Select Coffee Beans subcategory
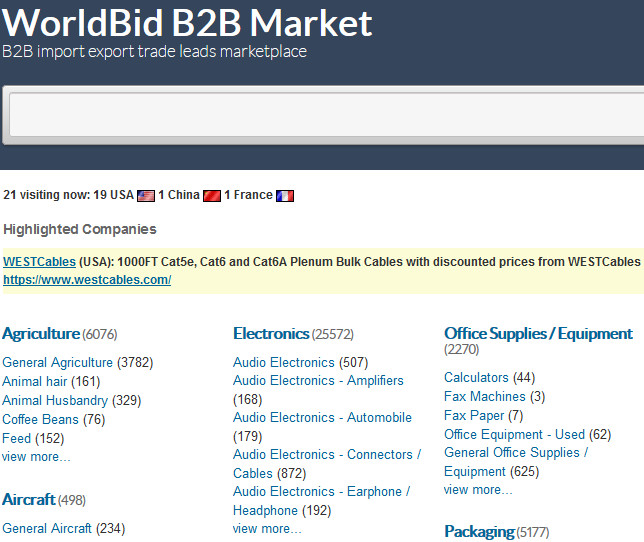 40,419
